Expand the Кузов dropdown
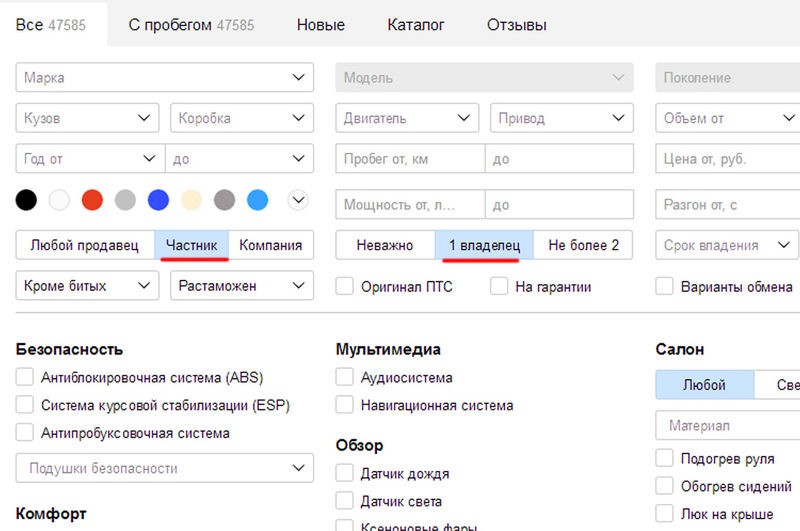The height and width of the screenshot is (531, 800). coord(87,119)
